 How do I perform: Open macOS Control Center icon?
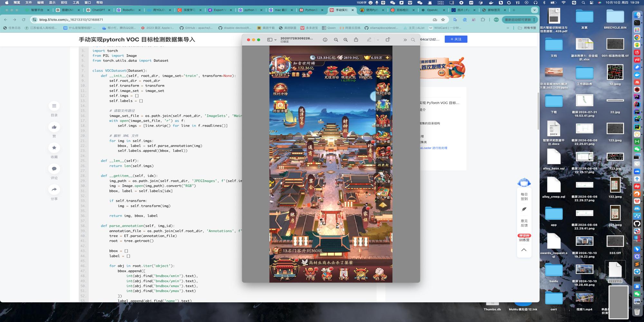(592, 3)
